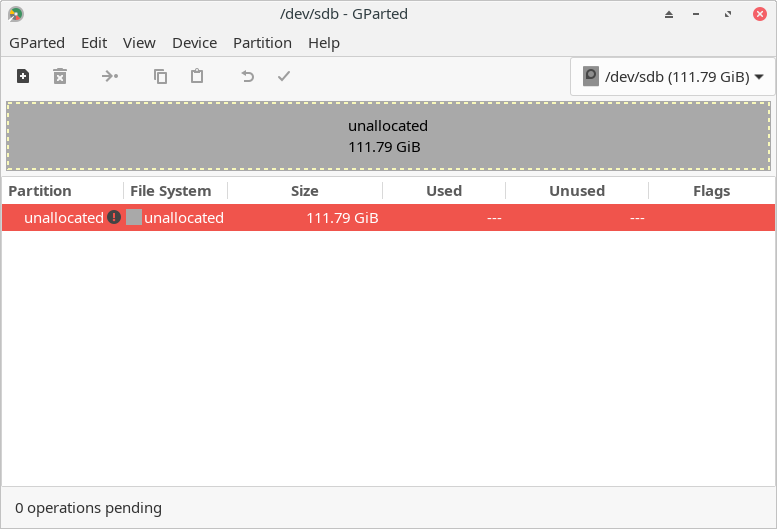This screenshot has height=529, width=777.
Task: Click the Apply all operations checkmark
Action: coord(284,76)
